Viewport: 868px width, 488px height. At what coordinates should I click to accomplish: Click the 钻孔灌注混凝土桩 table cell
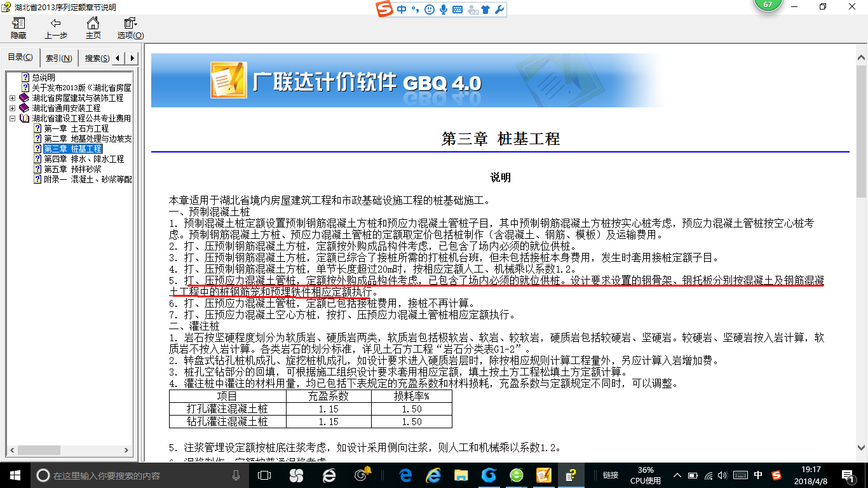coord(227,421)
